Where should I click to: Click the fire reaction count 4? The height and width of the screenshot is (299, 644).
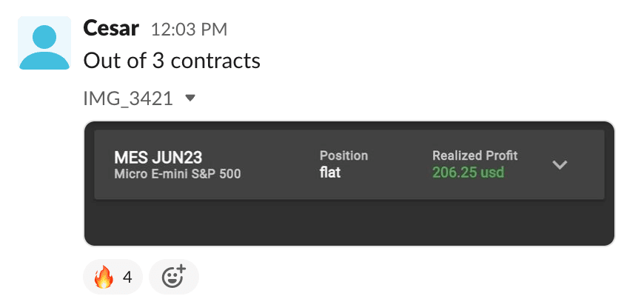pos(127,278)
